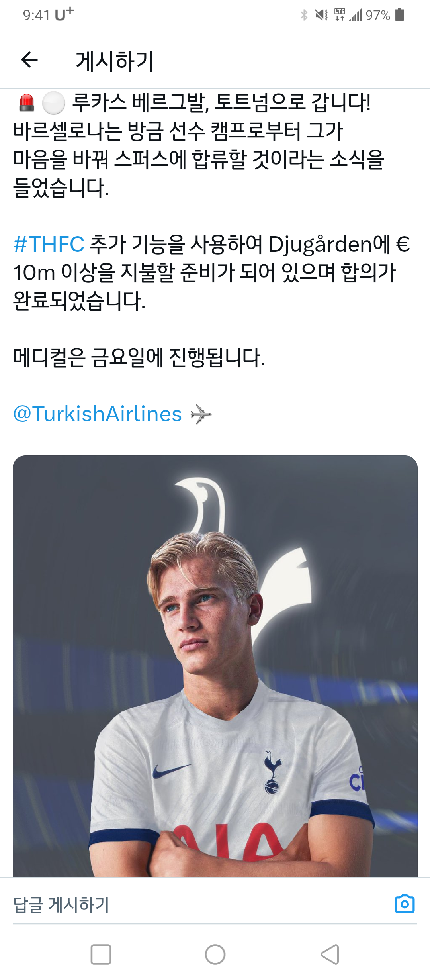
Task: Tap the 메디컬은 금요일에 진행됩니다 text line
Action: (x=139, y=357)
